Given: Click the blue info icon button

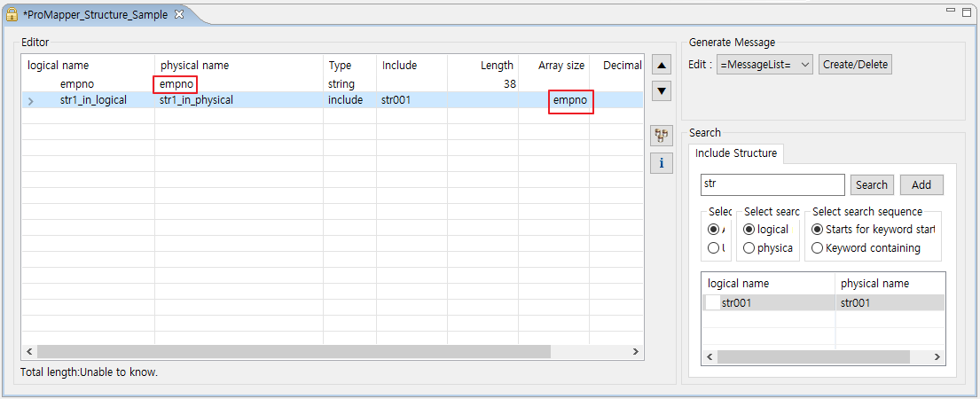Looking at the screenshot, I should pos(662,164).
